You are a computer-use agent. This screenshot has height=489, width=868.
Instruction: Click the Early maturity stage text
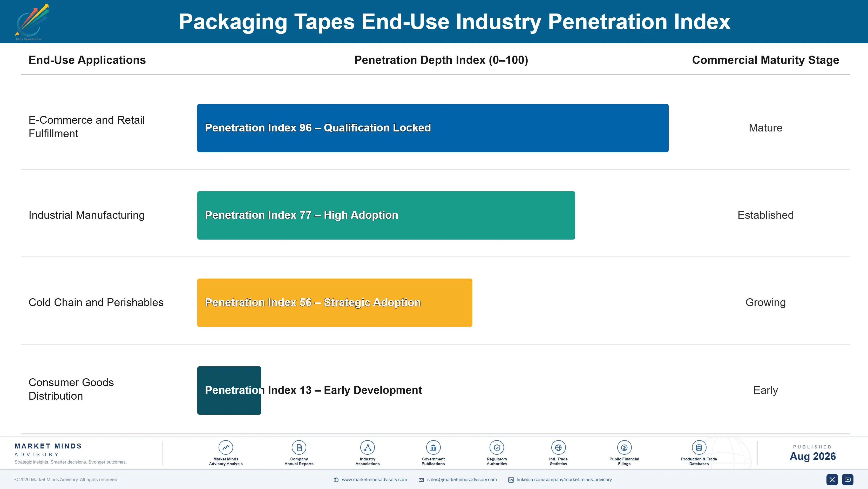click(x=765, y=390)
